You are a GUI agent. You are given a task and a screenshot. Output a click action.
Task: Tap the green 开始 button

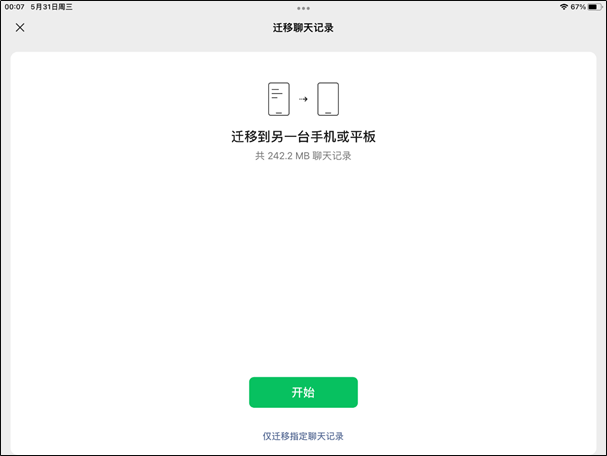[x=303, y=392]
